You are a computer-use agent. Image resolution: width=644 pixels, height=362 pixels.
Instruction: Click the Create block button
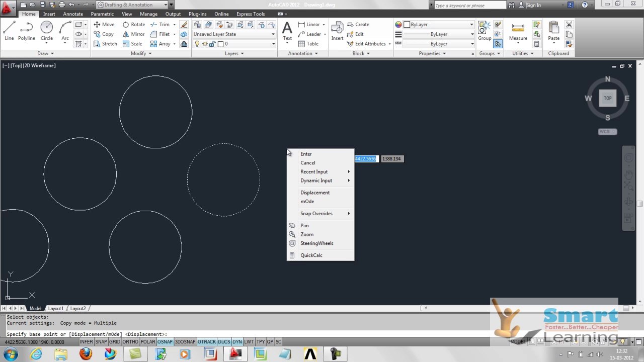pos(358,24)
